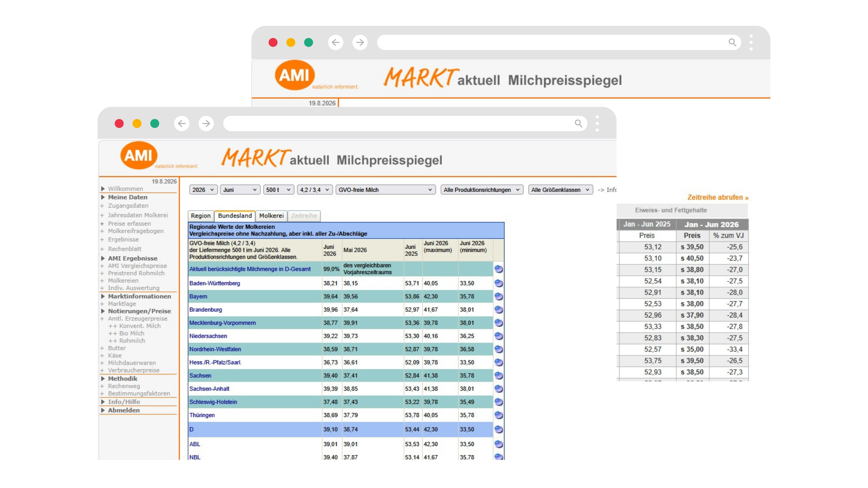868x488 pixels.
Task: Open chart icon for Thüringen row
Action: (498, 415)
